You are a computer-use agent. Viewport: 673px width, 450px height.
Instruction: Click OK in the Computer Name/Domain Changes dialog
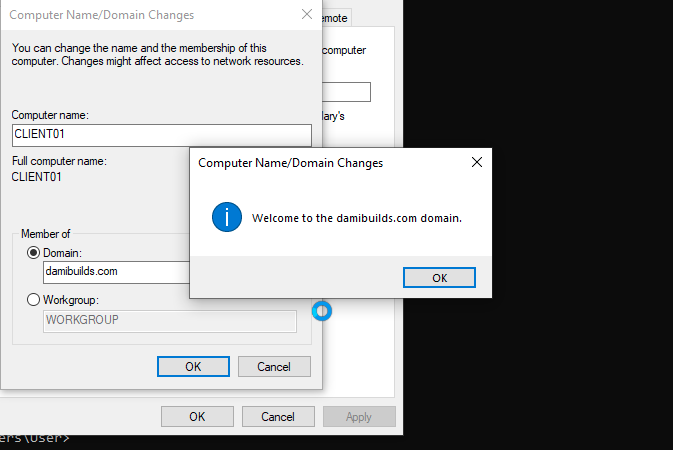pos(193,366)
